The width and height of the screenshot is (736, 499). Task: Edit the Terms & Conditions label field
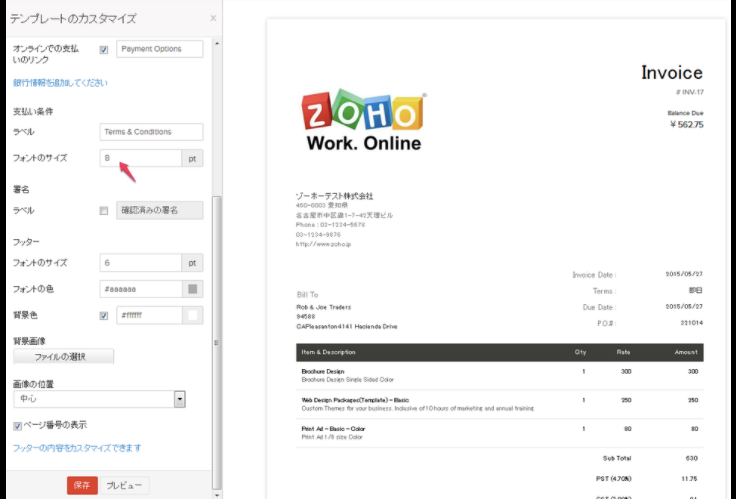151,132
